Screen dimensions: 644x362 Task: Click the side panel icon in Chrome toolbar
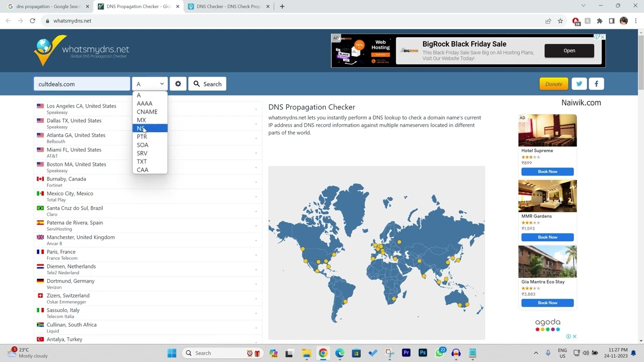point(611,21)
